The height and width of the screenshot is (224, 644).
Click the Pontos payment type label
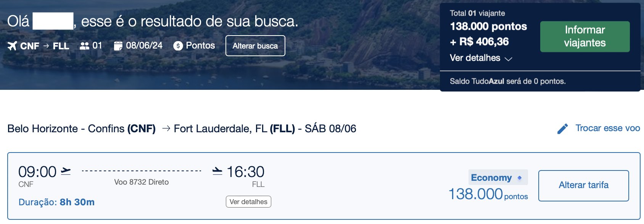click(x=200, y=45)
